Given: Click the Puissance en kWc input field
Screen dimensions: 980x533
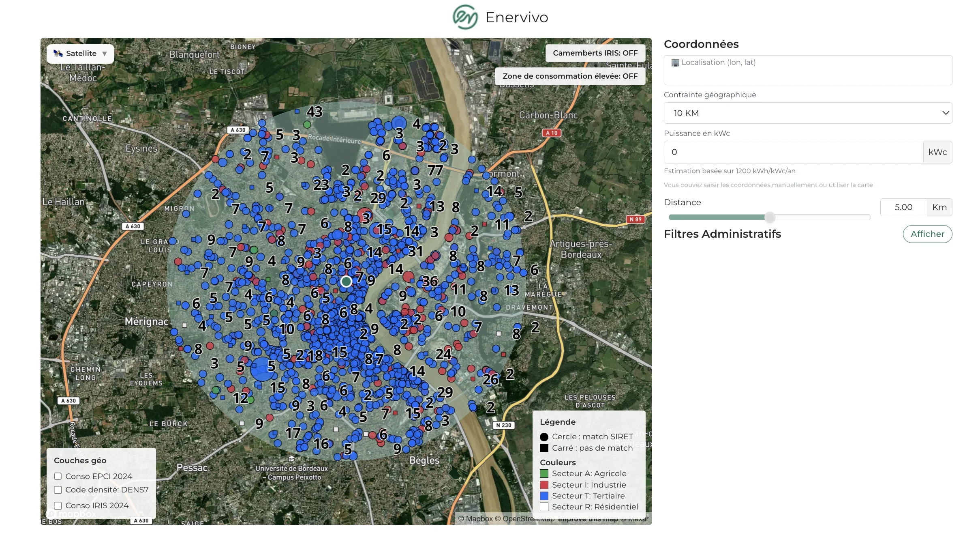Looking at the screenshot, I should (793, 152).
